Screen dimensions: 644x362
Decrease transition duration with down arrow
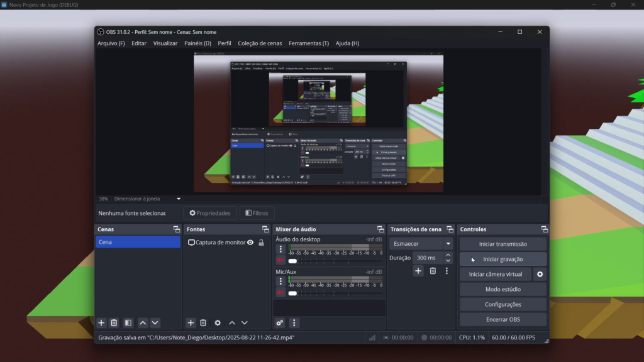[x=448, y=261]
